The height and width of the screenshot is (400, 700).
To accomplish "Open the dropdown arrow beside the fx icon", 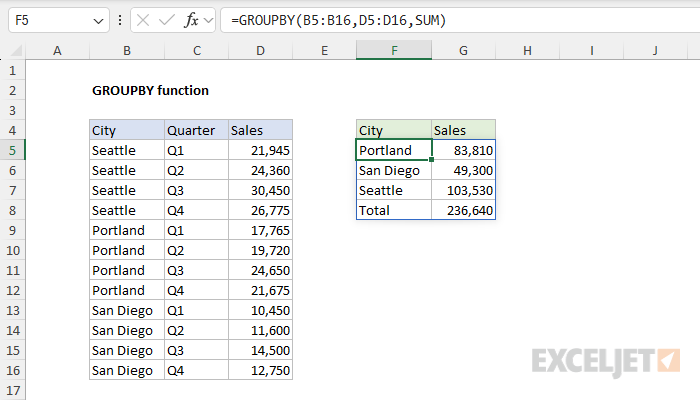I will (x=208, y=20).
